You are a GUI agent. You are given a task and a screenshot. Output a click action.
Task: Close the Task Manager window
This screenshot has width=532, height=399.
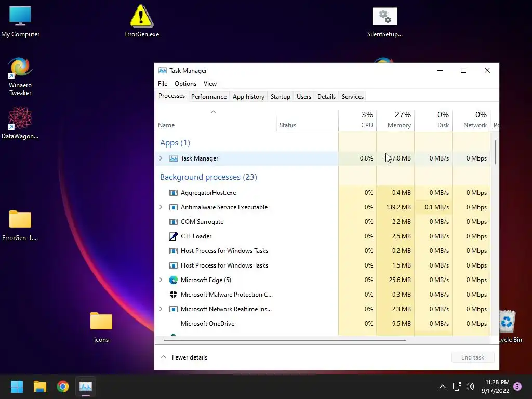click(x=487, y=70)
